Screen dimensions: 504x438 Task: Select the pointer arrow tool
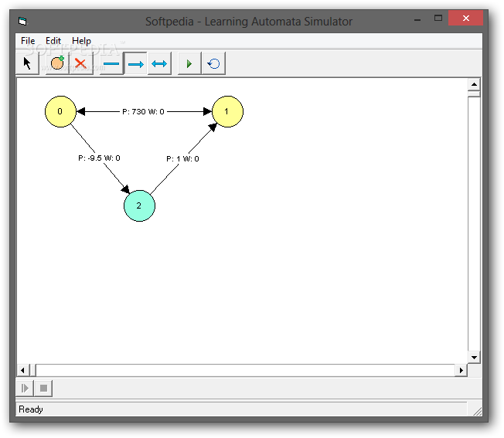[28, 63]
